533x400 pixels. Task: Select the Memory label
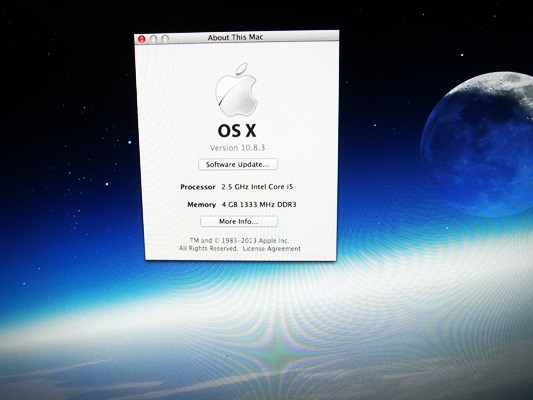coord(202,205)
